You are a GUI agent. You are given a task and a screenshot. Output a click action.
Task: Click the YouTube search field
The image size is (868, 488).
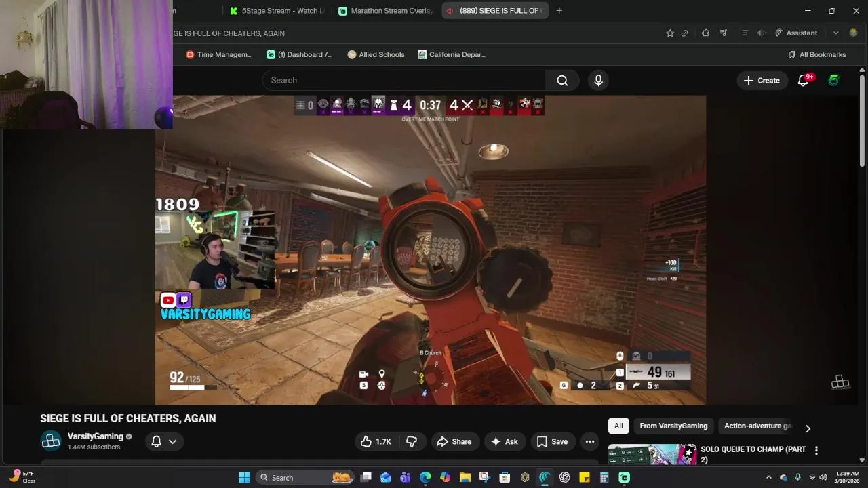(404, 80)
